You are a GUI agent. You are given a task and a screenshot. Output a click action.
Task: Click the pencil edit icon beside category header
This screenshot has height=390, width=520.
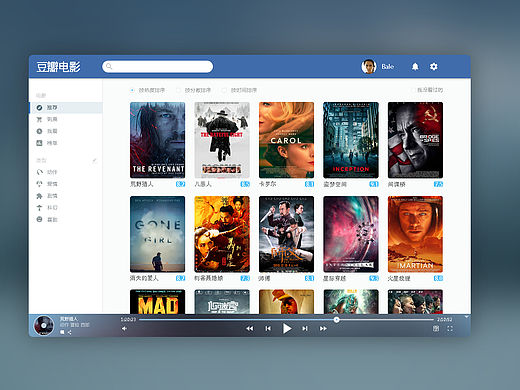click(x=94, y=160)
